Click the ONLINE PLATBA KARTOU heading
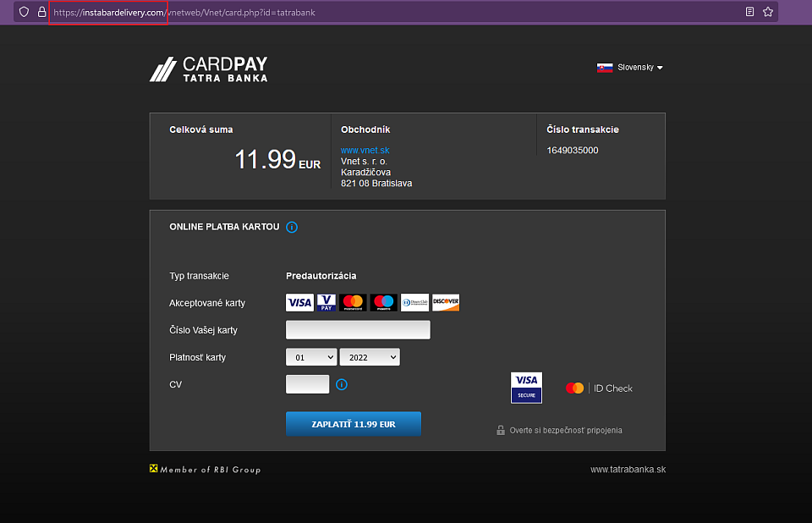The image size is (812, 523). (224, 227)
